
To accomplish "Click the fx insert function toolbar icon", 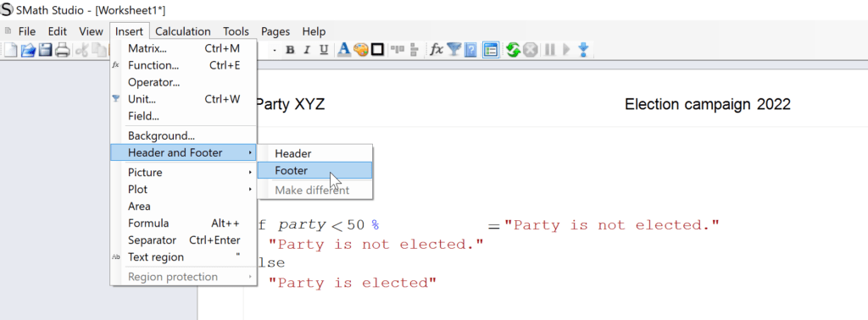I will point(437,50).
